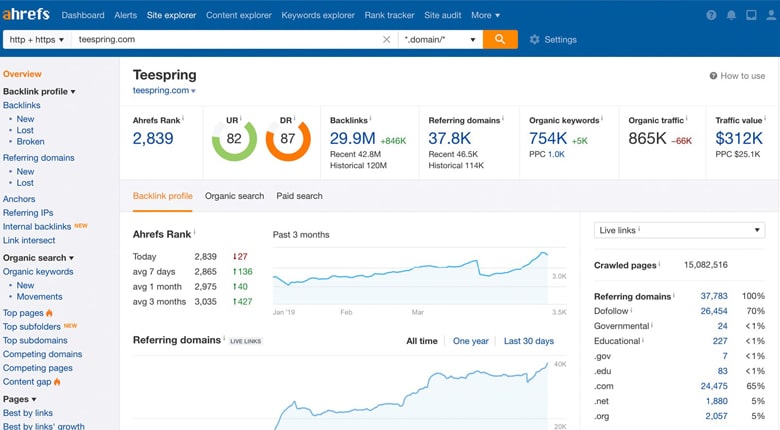Viewport: 780px width, 430px height.
Task: Open the user account icon
Action: coord(771,15)
